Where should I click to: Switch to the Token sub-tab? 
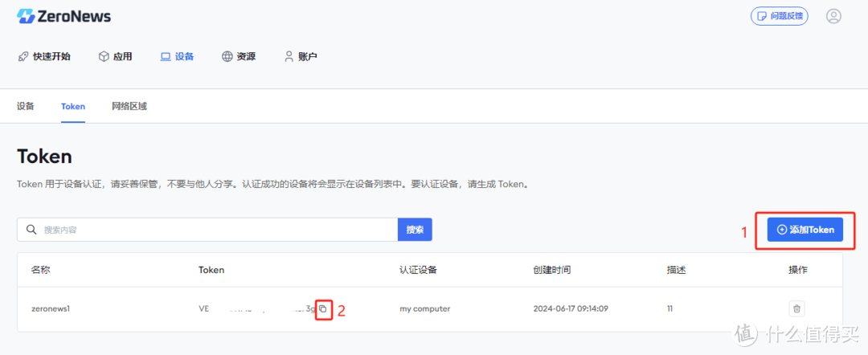[x=73, y=106]
